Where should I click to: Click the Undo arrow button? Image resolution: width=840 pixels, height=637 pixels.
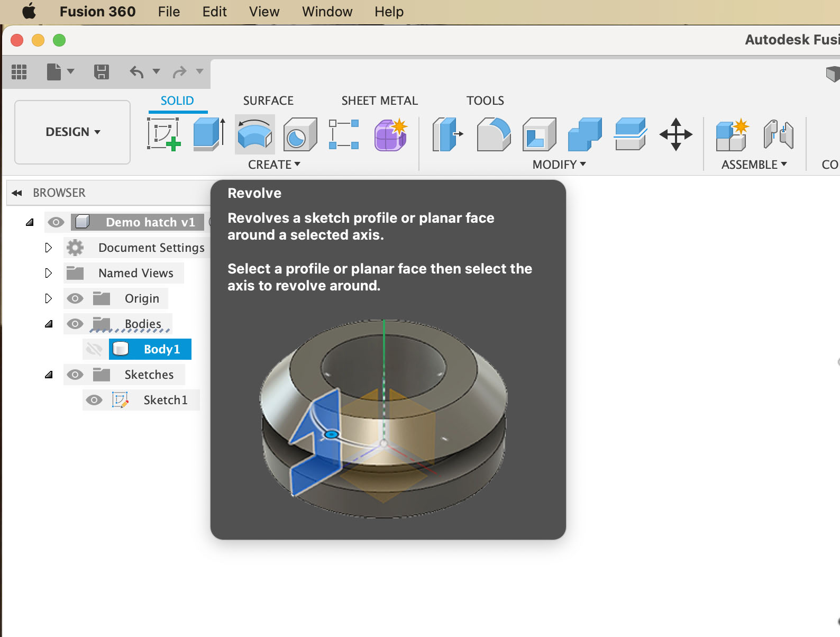(136, 71)
